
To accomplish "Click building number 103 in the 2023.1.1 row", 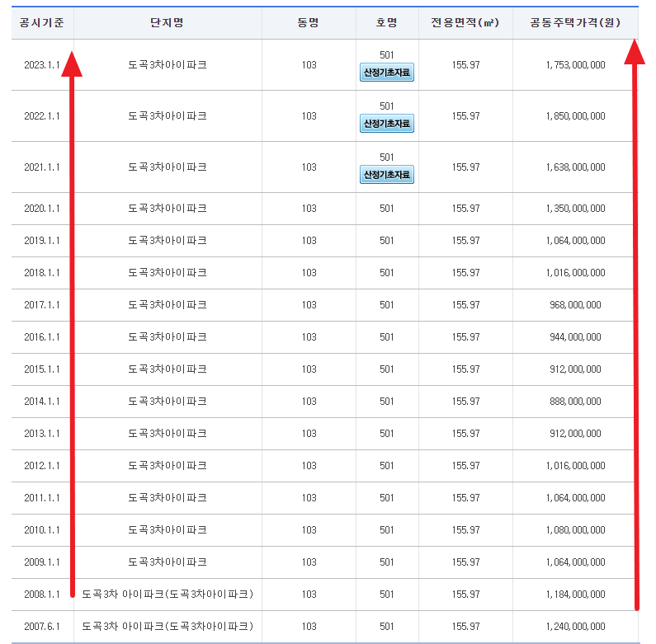I will [x=309, y=65].
